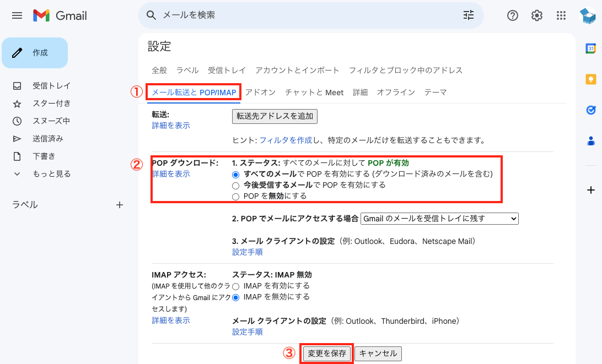Switch to テーマ tab
The image size is (602, 364).
click(436, 93)
